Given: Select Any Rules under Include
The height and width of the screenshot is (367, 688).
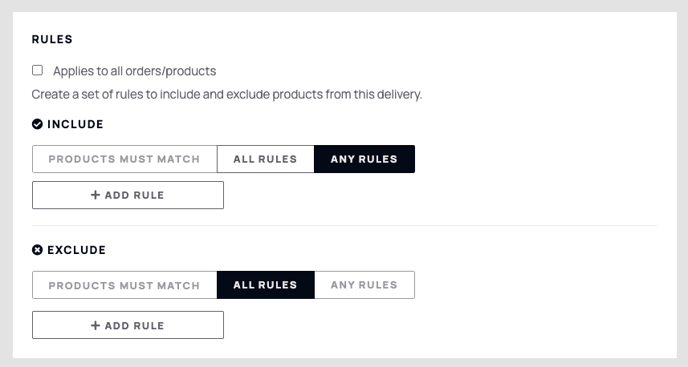Looking at the screenshot, I should click(x=364, y=159).
